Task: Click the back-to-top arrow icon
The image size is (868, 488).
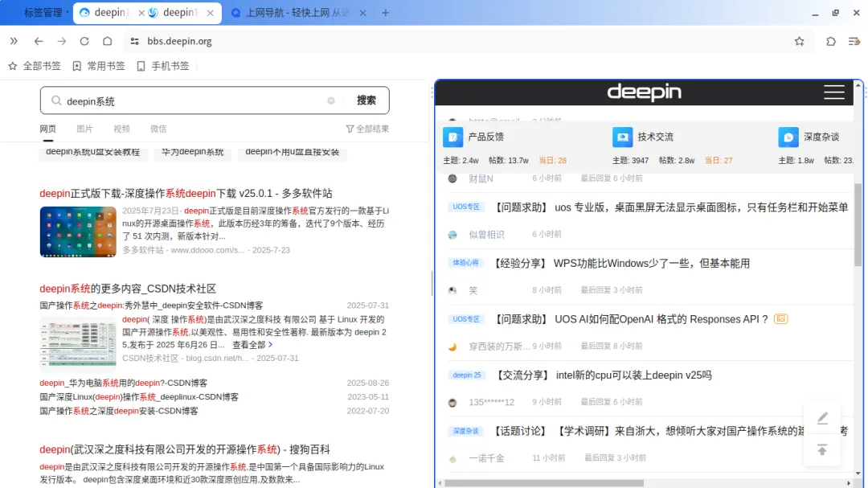Action: coord(822,449)
